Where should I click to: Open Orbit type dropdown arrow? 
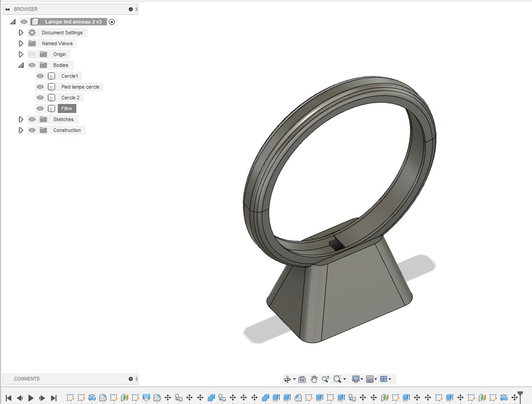(294, 379)
